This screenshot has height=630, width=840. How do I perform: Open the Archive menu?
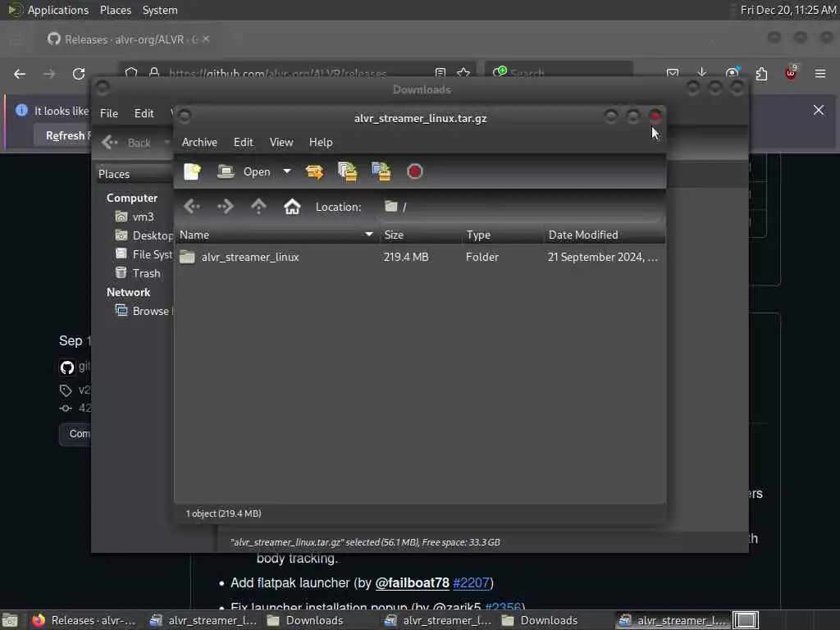[x=199, y=142]
